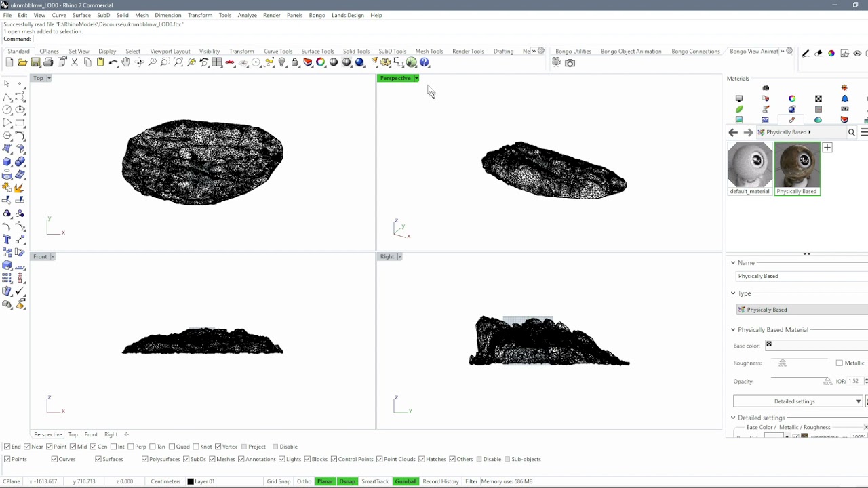
Task: Click the Undo icon on the toolbar
Action: 113,62
